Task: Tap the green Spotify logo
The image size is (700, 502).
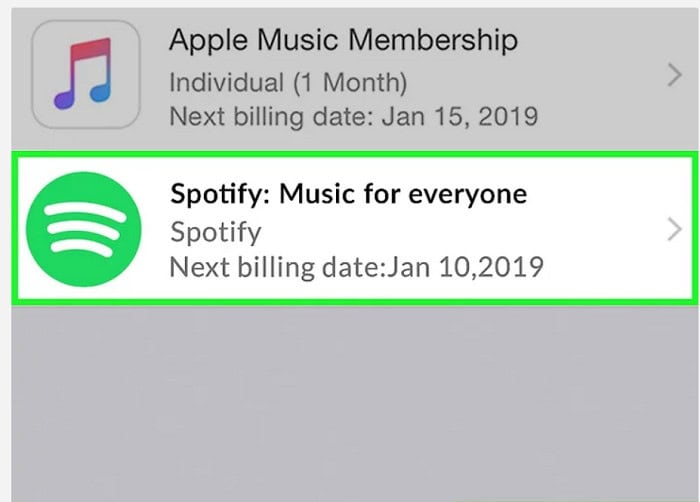Action: tap(83, 229)
